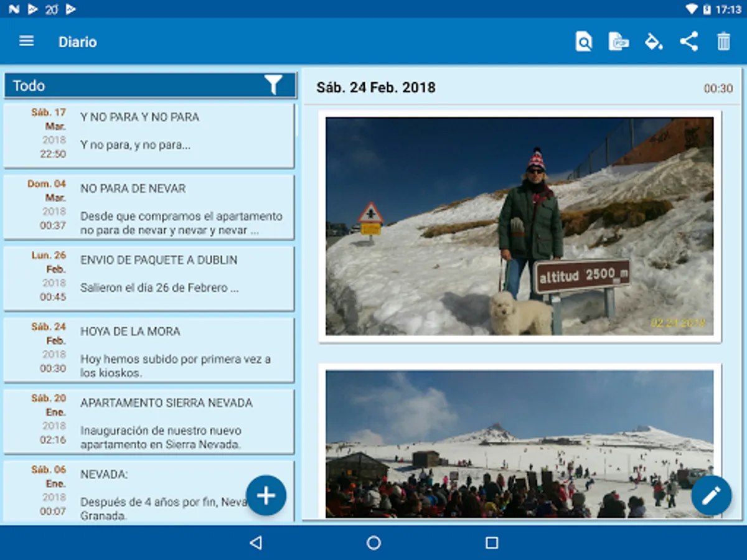
Task: Add a new diary entry with plus button
Action: coord(266,495)
